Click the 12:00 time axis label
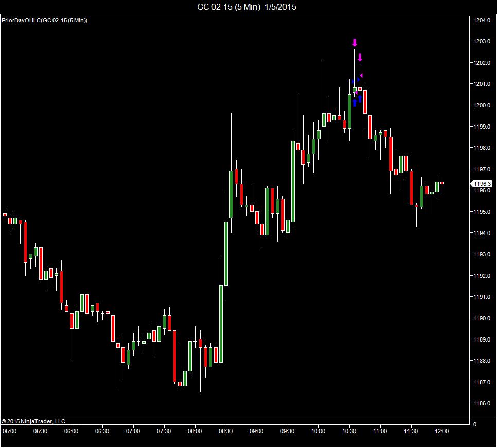Screen dimensions: 497x448 pyautogui.click(x=442, y=431)
